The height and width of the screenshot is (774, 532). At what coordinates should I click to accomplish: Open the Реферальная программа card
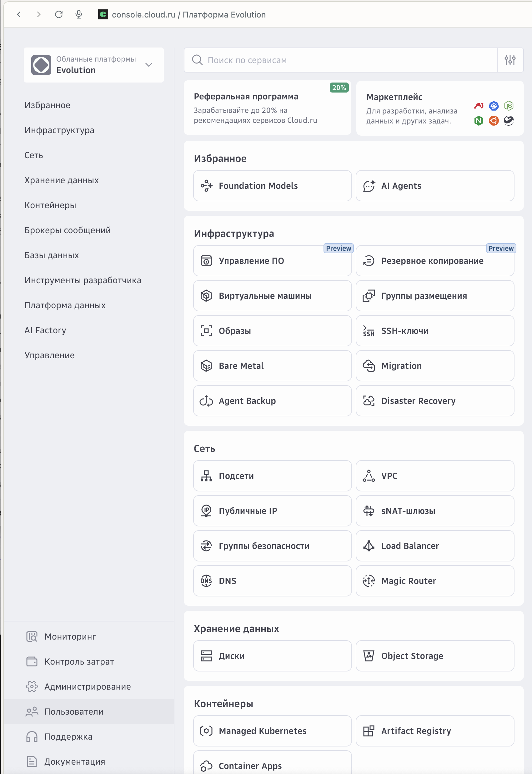click(267, 108)
